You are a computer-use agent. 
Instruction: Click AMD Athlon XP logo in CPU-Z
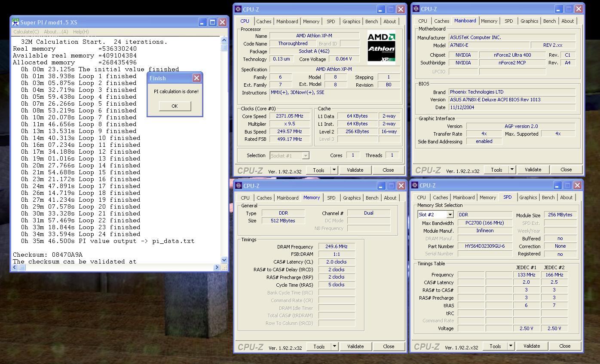pyautogui.click(x=381, y=47)
